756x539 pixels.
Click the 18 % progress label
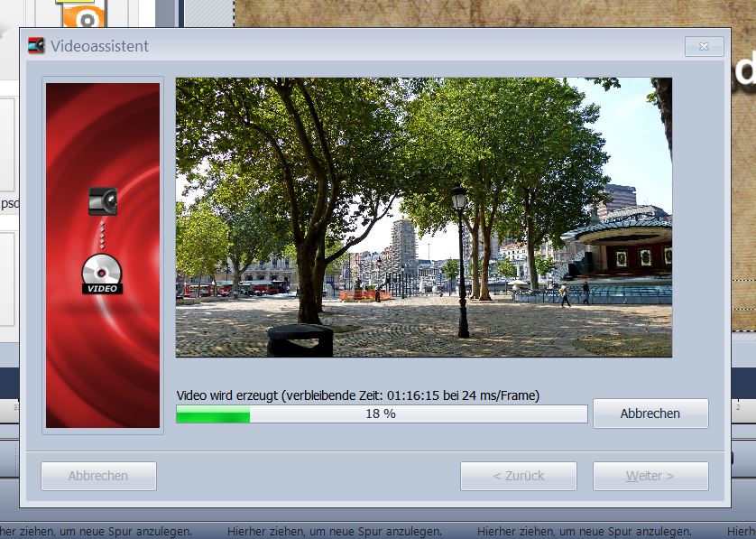tap(381, 414)
